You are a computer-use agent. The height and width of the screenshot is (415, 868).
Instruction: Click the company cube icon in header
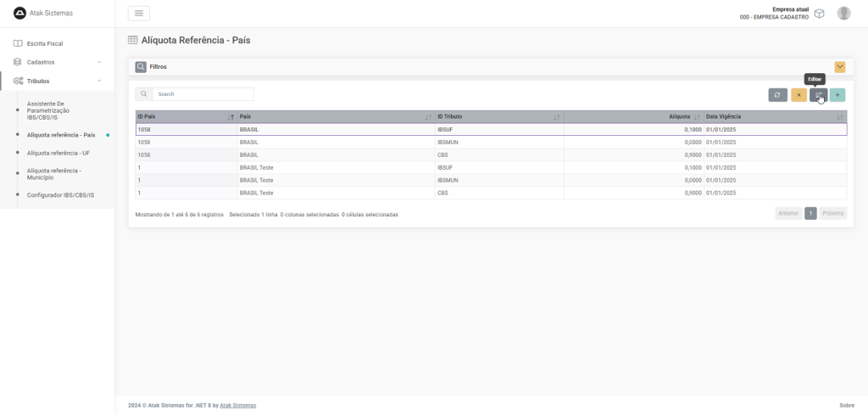click(819, 14)
